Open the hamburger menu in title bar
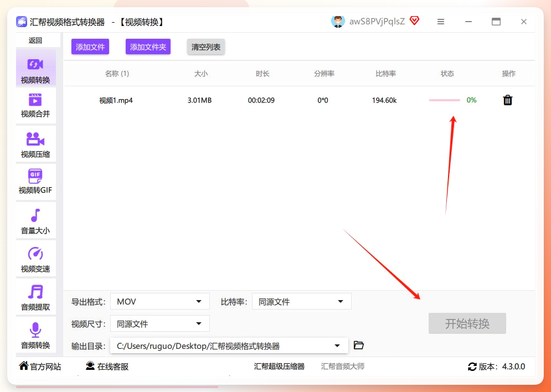Image resolution: width=551 pixels, height=392 pixels. tap(441, 22)
